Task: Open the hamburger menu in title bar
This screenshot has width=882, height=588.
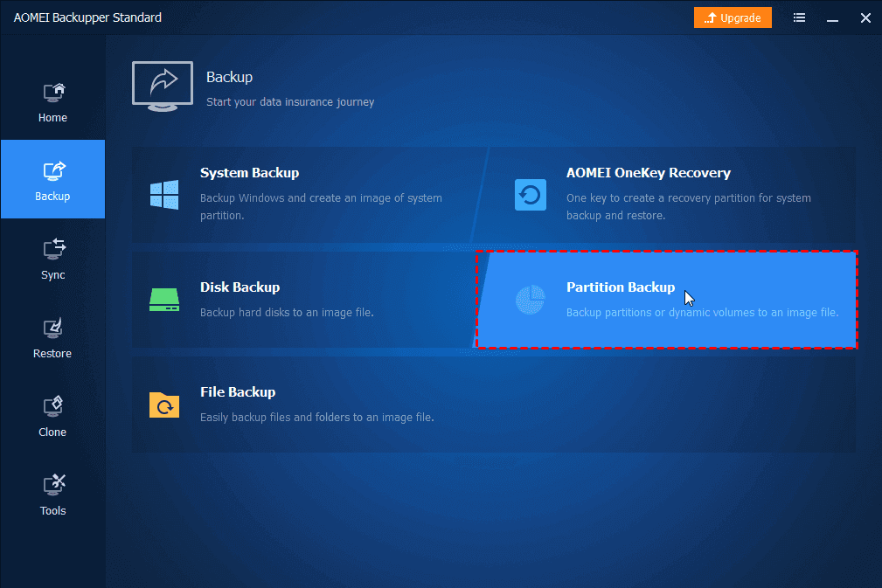Action: click(x=799, y=18)
